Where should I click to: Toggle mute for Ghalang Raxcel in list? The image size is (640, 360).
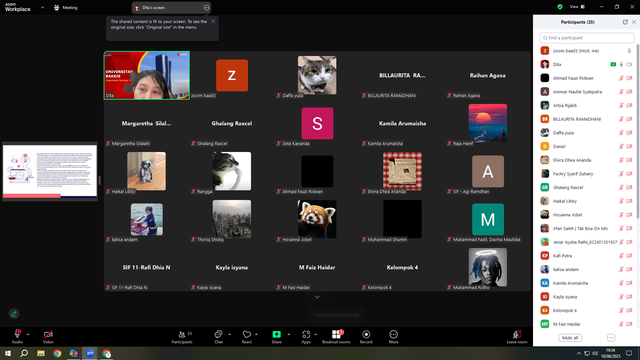621,187
